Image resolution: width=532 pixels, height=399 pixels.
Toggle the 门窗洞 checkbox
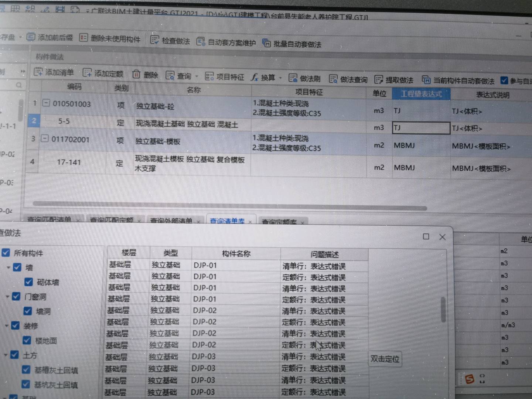coord(16,296)
